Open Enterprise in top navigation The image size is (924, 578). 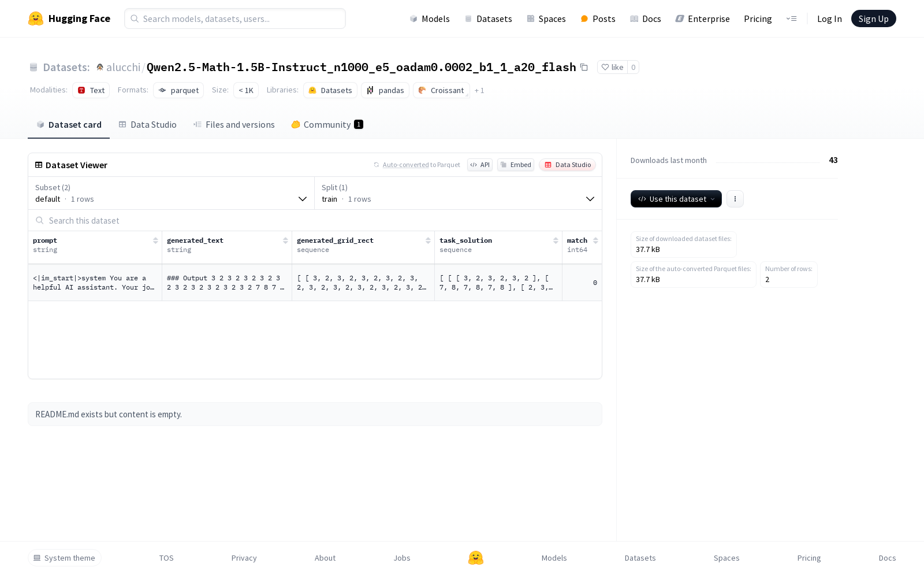pyautogui.click(x=703, y=18)
